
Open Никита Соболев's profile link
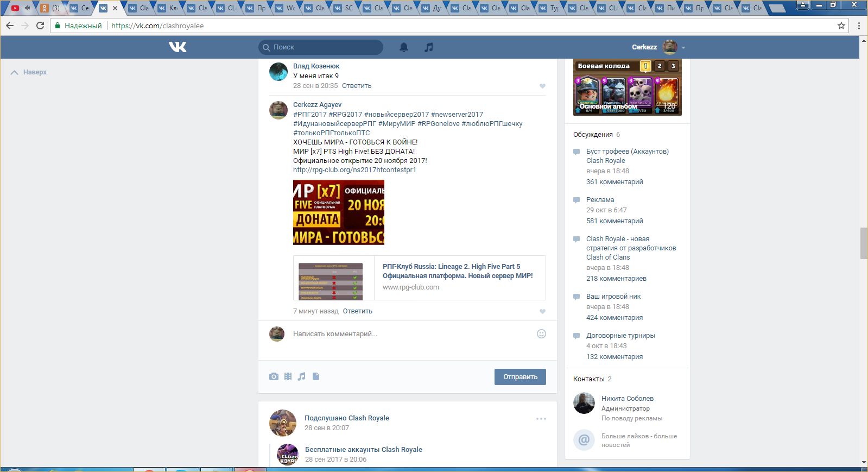coord(628,399)
